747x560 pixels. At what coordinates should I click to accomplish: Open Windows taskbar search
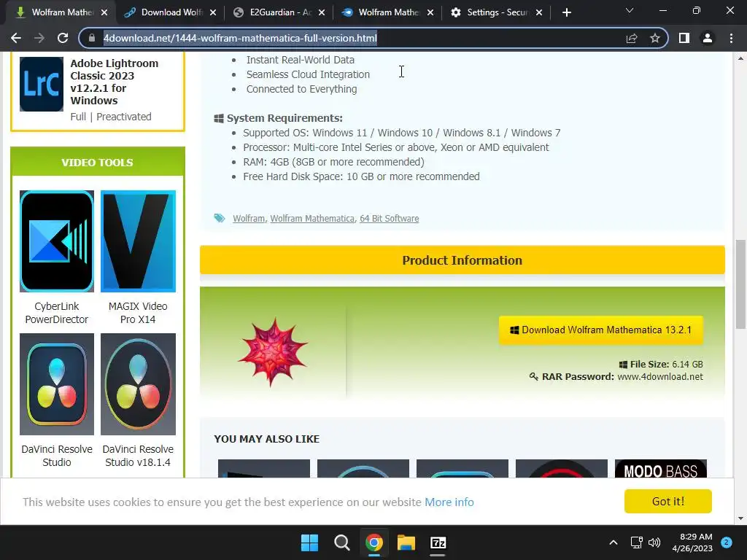[x=341, y=542]
